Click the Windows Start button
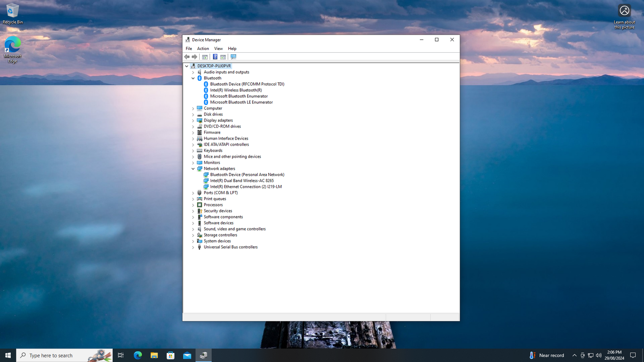Viewport: 644px width, 362px height. coord(8,355)
